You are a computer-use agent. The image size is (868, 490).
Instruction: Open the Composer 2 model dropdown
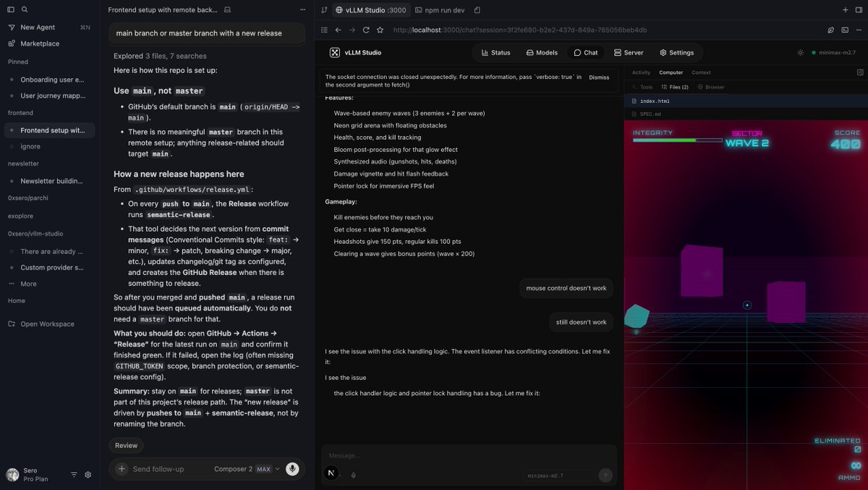pos(247,469)
